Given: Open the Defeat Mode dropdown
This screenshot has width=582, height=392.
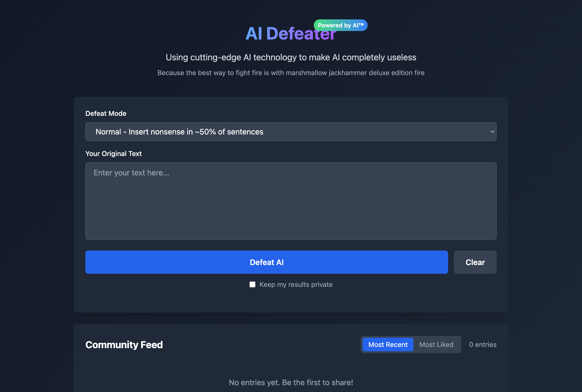Looking at the screenshot, I should 291,132.
